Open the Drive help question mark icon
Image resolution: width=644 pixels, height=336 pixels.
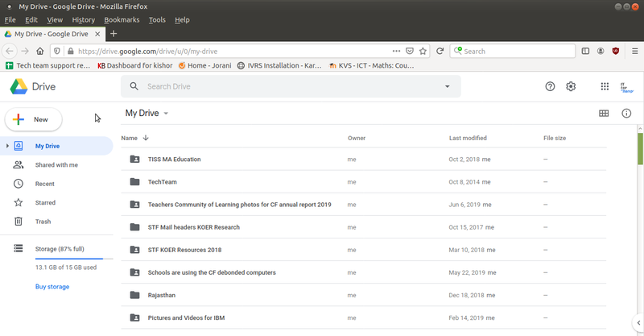point(550,86)
